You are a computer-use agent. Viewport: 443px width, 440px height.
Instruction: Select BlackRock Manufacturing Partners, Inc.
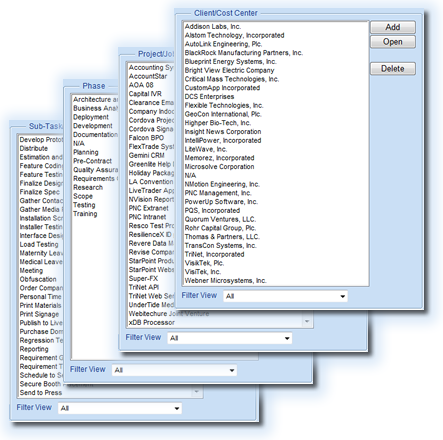[244, 53]
